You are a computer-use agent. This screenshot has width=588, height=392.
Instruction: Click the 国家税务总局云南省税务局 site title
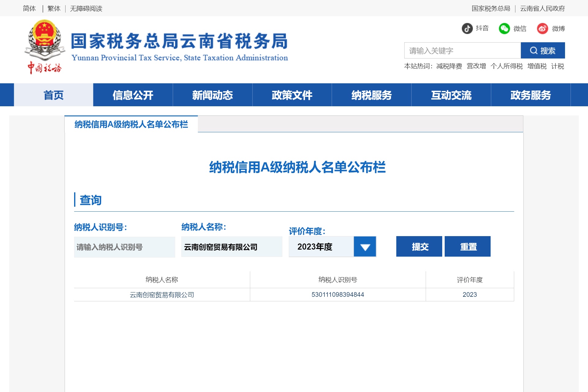[x=179, y=41]
